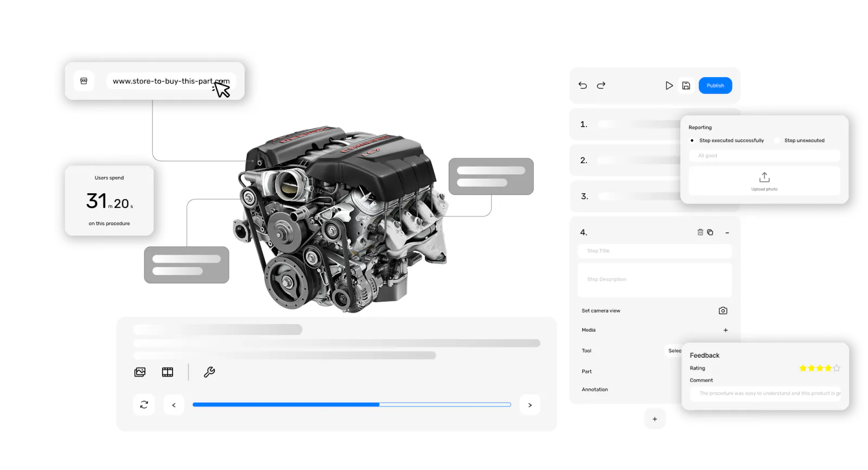
Task: Publish the procedure
Action: pos(715,85)
